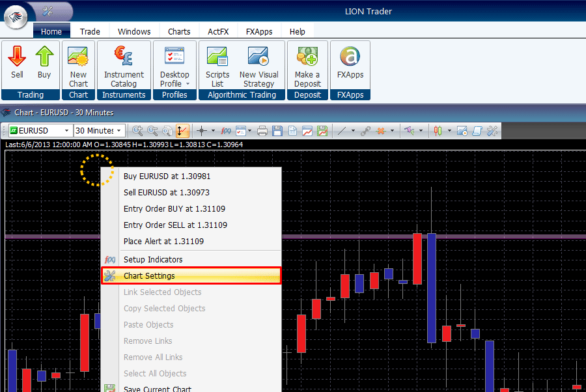Click the green floppy disk chart icon
The image size is (586, 392).
[x=322, y=130]
